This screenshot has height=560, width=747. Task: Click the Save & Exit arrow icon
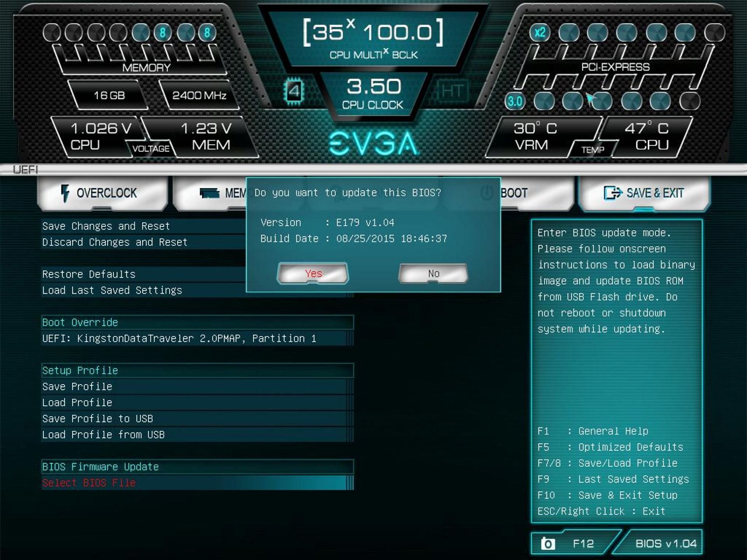[613, 193]
